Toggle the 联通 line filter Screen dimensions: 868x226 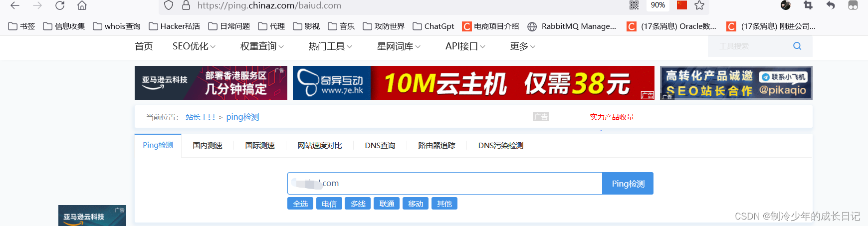(x=387, y=204)
